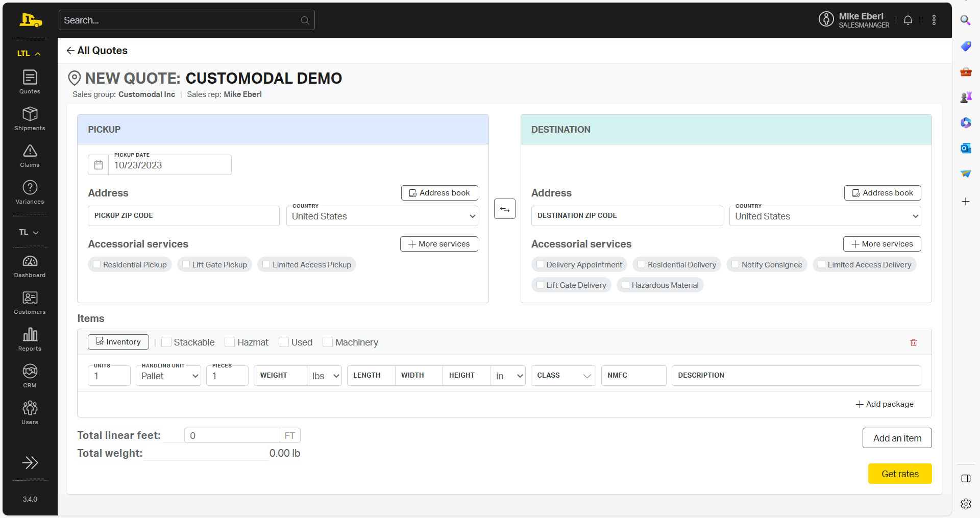Screen dimensions: 980x518
Task: Collapse the LTL menu section
Action: click(x=30, y=53)
